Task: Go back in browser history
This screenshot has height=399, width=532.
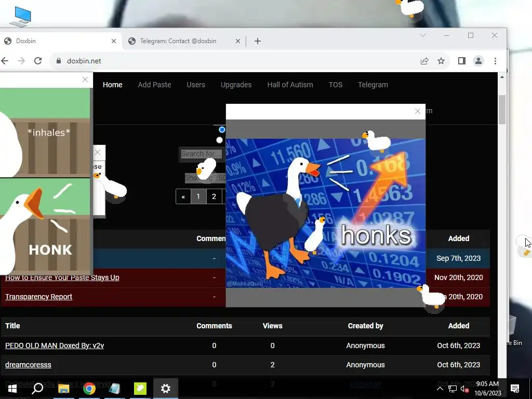Action: pyautogui.click(x=5, y=61)
